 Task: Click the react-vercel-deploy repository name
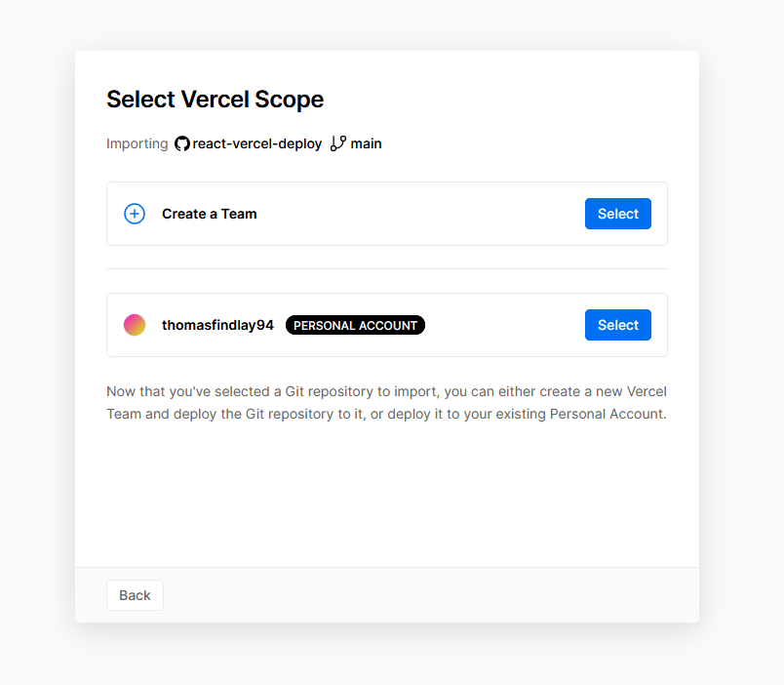point(257,143)
